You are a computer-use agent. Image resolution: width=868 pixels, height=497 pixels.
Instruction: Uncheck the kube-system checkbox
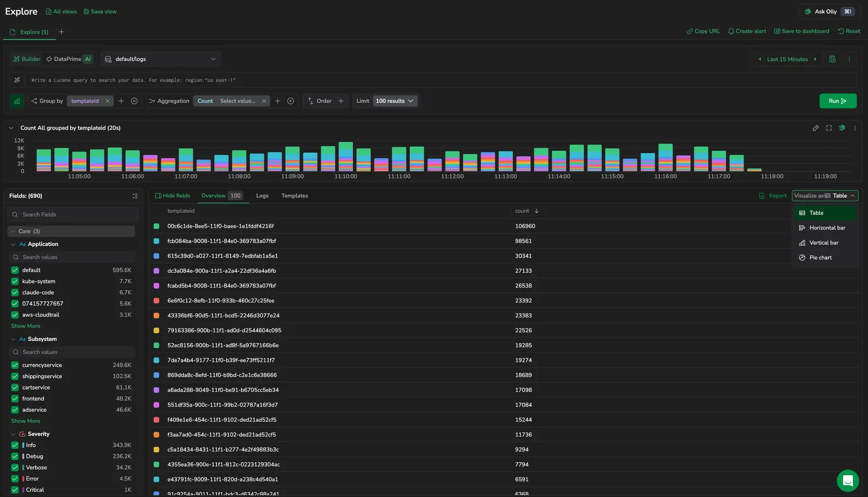click(x=15, y=281)
